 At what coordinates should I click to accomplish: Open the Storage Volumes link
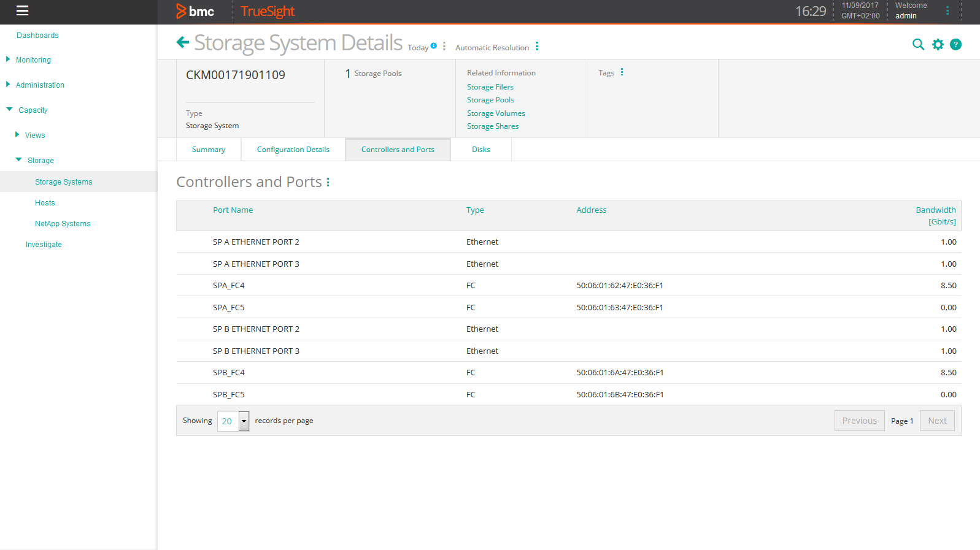496,113
